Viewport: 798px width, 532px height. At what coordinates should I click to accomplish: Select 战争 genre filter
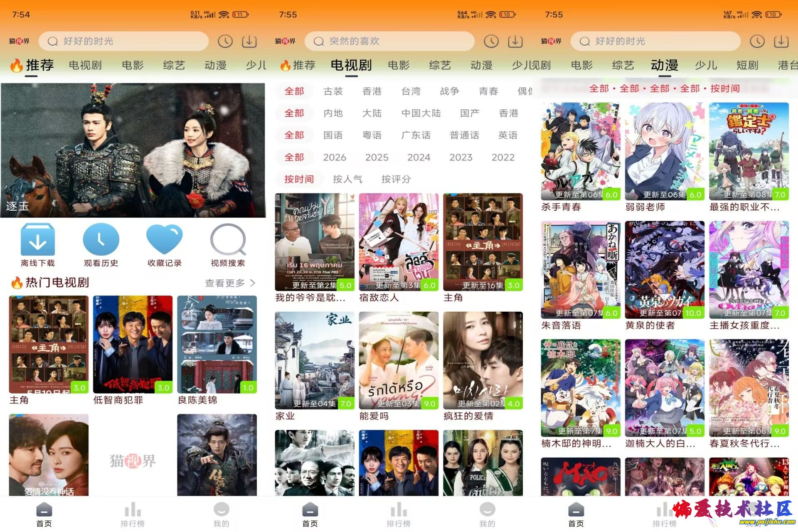pyautogui.click(x=450, y=91)
